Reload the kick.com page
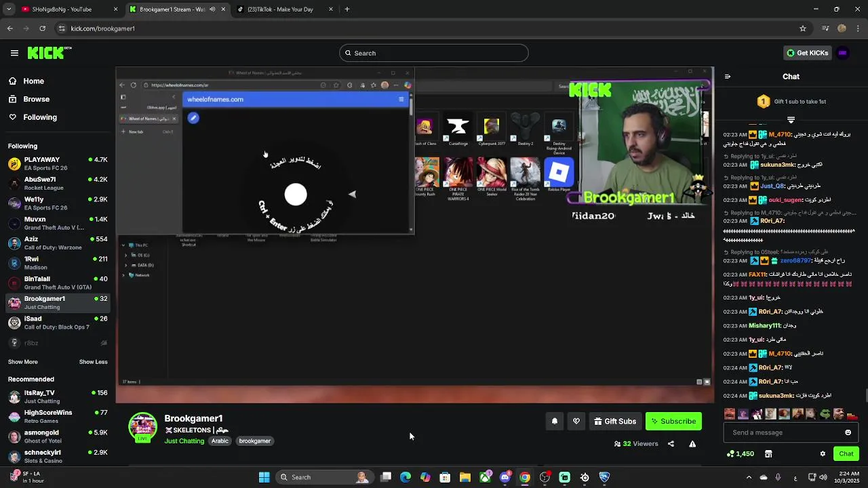The width and height of the screenshot is (868, 488). tap(43, 28)
